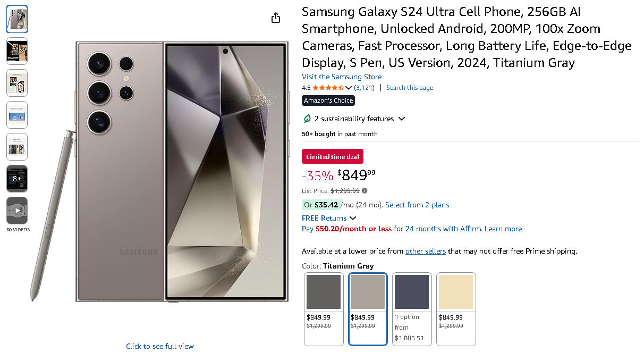This screenshot has height=352, width=644.
Task: Click the share icon above product image
Action: point(275,18)
